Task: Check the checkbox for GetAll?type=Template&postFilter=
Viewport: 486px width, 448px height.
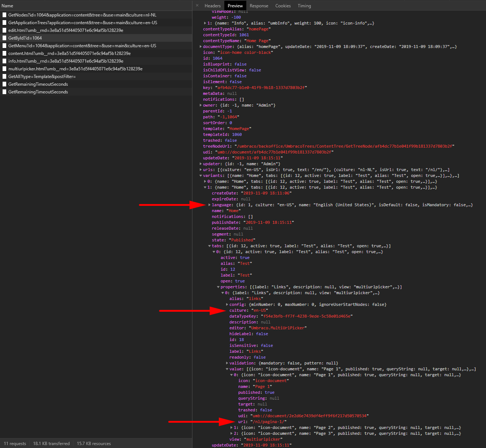Action: pyautogui.click(x=4, y=76)
